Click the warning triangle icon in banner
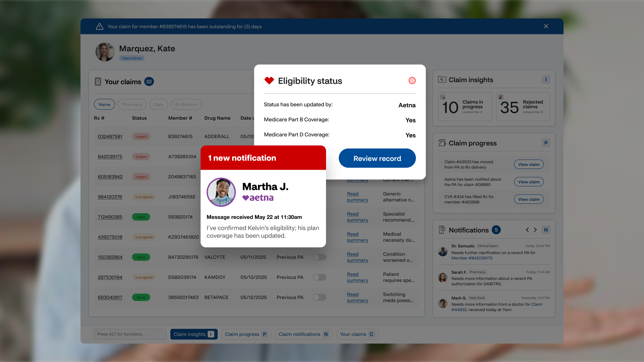 pos(100,26)
